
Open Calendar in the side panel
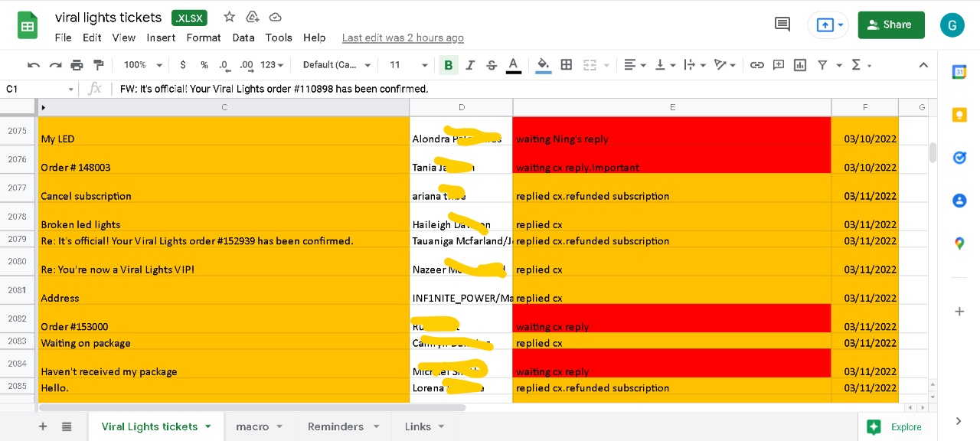(x=959, y=72)
